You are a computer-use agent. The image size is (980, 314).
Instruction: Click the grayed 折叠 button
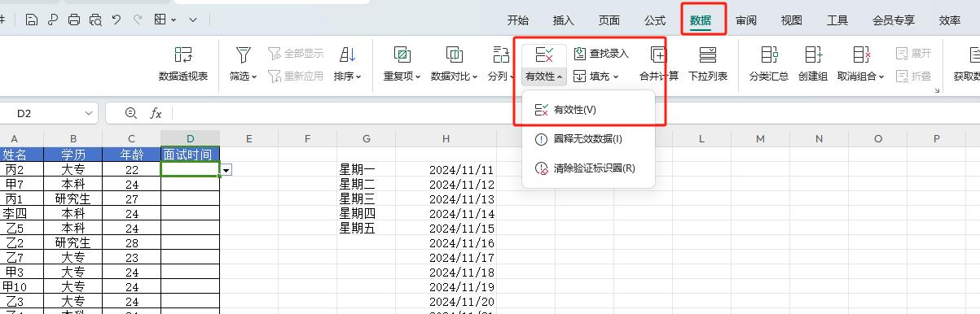(913, 76)
